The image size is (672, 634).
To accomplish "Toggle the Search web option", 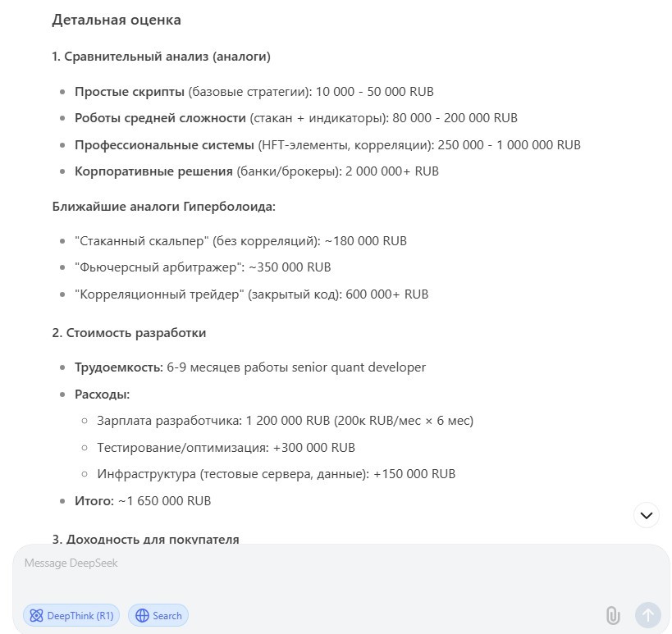I will pos(158,616).
